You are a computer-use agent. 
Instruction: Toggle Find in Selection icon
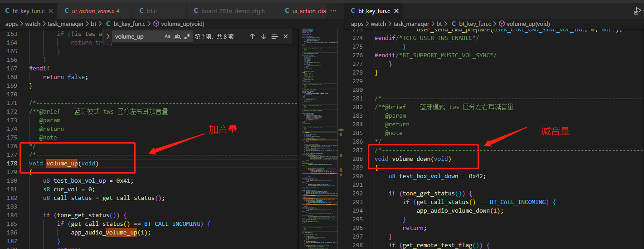pyautogui.click(x=274, y=36)
